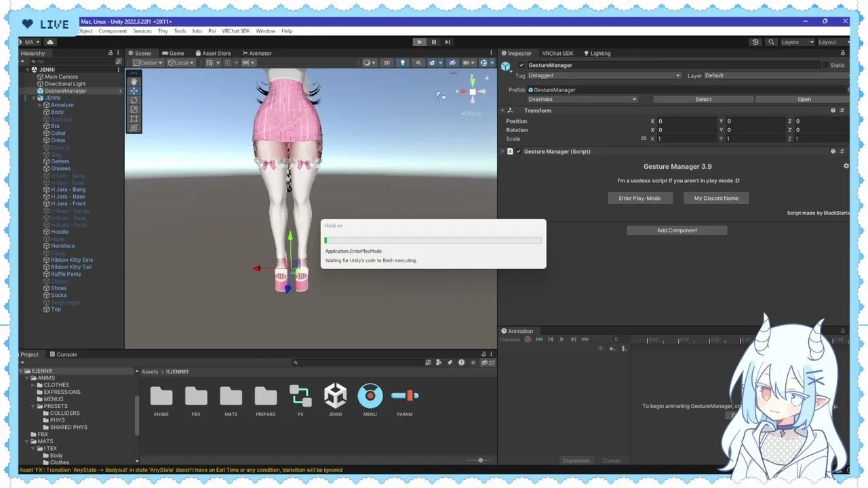Screen dimensions: 868x488
Task: Select the Scale tool in Scene
Action: click(x=134, y=109)
